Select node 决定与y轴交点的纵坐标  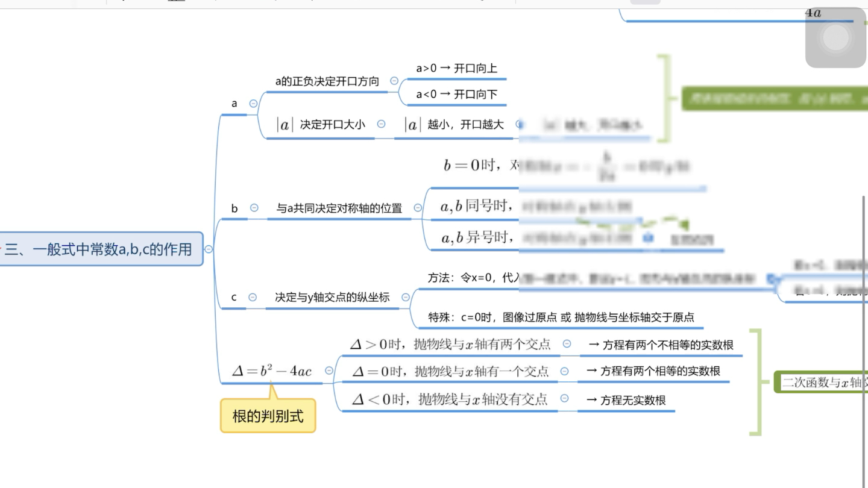click(x=332, y=297)
